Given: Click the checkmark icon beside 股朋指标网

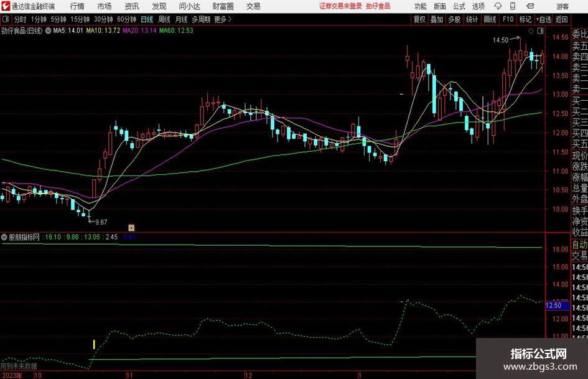Looking at the screenshot, I should pos(4,237).
